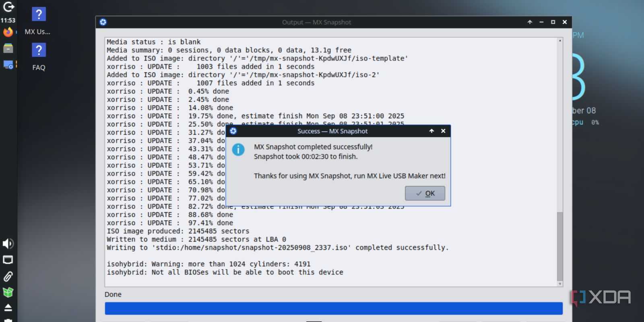Click keep-above arrow on Output window titlebar
The height and width of the screenshot is (322, 644).
530,22
